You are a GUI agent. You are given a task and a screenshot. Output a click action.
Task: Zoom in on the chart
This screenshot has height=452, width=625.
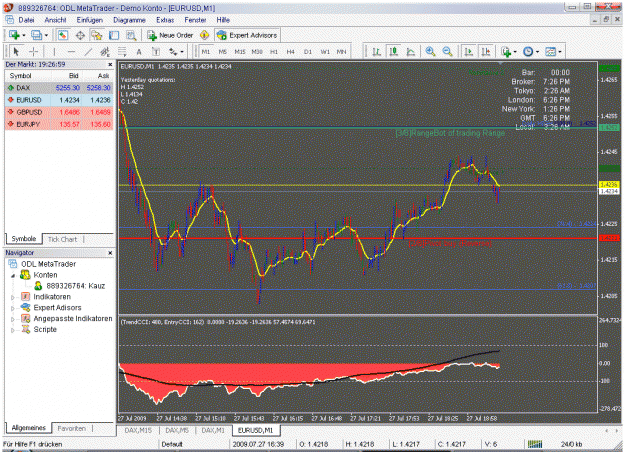pyautogui.click(x=430, y=51)
